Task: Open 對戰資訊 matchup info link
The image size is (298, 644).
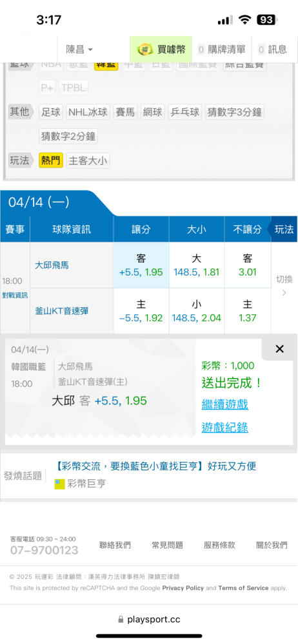Action: [15, 296]
